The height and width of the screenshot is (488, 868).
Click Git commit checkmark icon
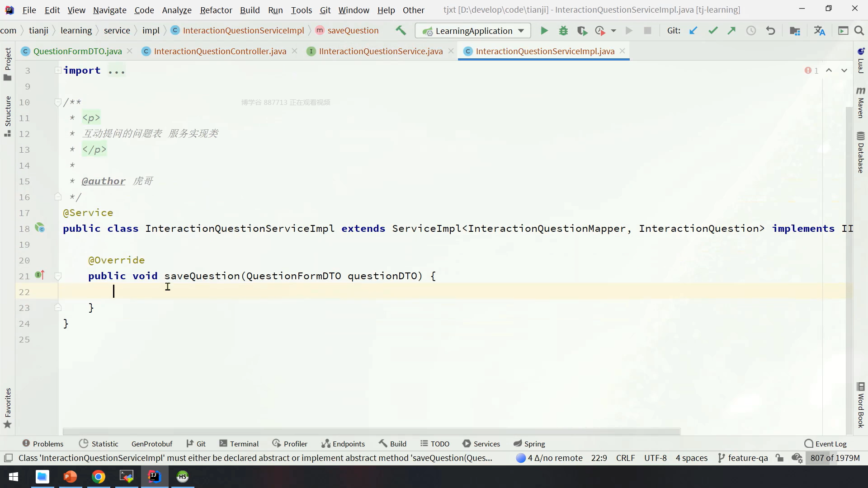click(x=713, y=31)
